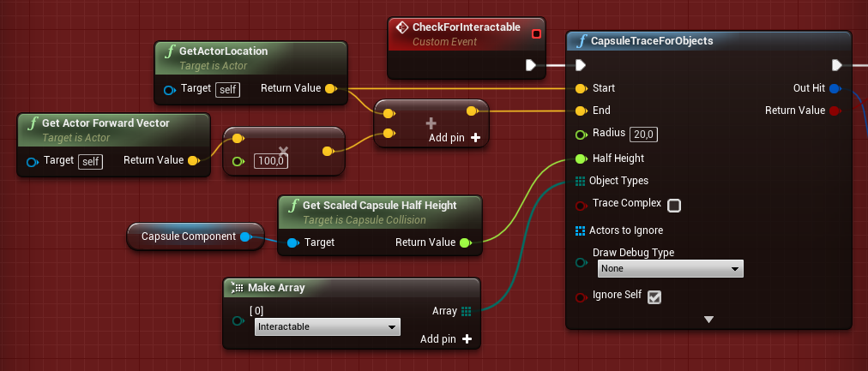The height and width of the screenshot is (371, 868).
Task: Click the CheckForInteractable execution output pin
Action: (x=531, y=65)
